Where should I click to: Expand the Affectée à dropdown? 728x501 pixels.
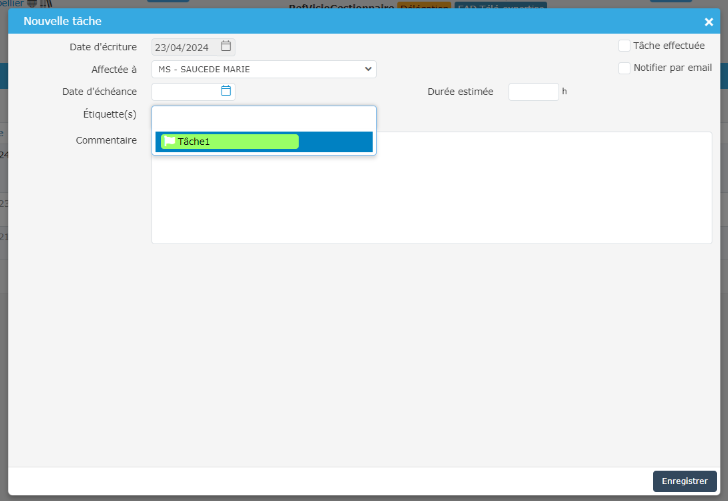coord(264,69)
